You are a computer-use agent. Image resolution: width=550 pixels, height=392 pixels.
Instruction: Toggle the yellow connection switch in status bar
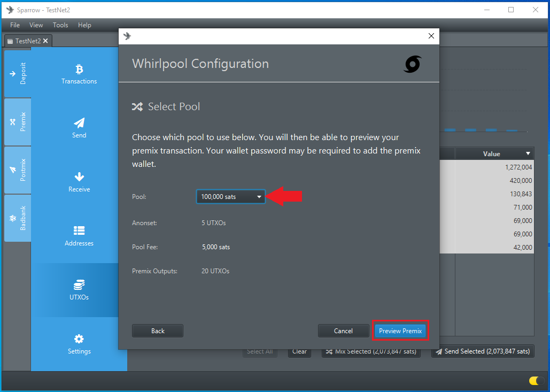tap(537, 381)
